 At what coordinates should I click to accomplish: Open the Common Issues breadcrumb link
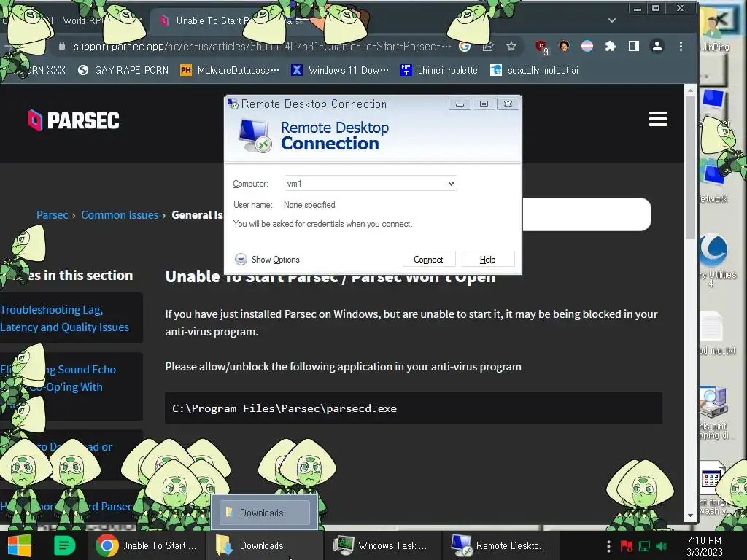pos(120,215)
